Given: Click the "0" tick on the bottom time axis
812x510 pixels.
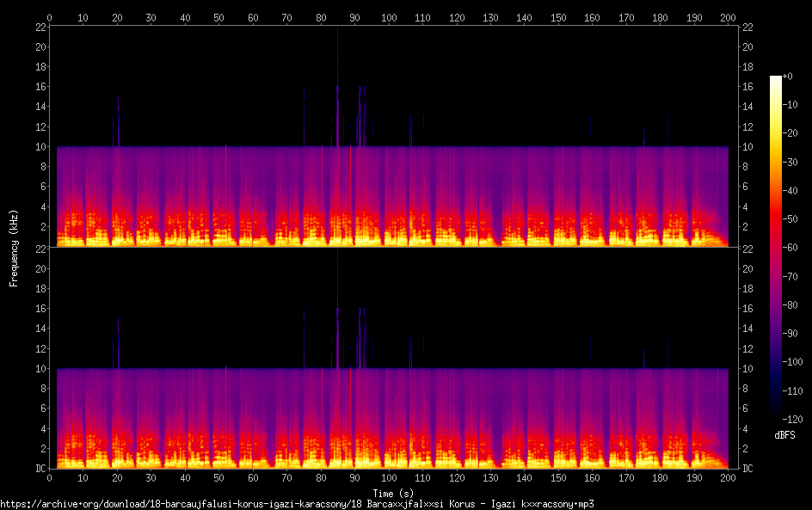Looking at the screenshot, I should (49, 478).
